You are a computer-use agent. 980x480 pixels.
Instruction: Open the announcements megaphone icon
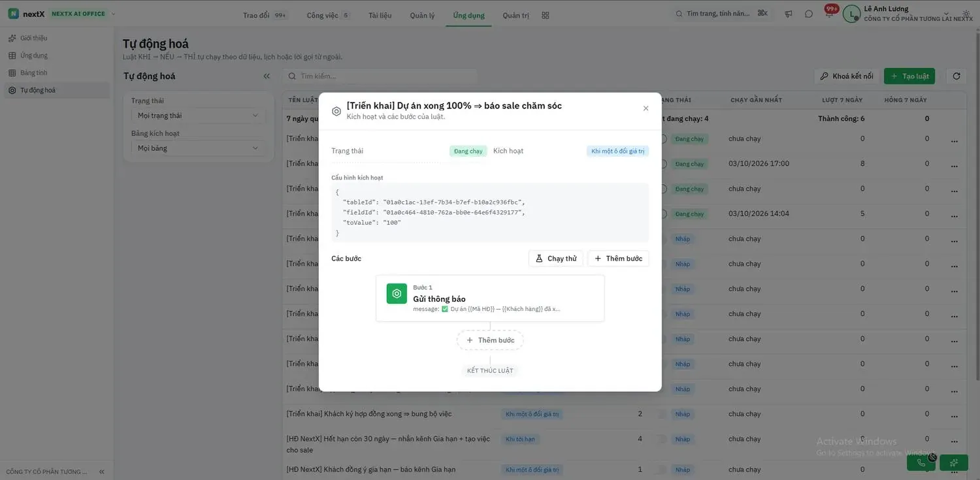tap(789, 14)
